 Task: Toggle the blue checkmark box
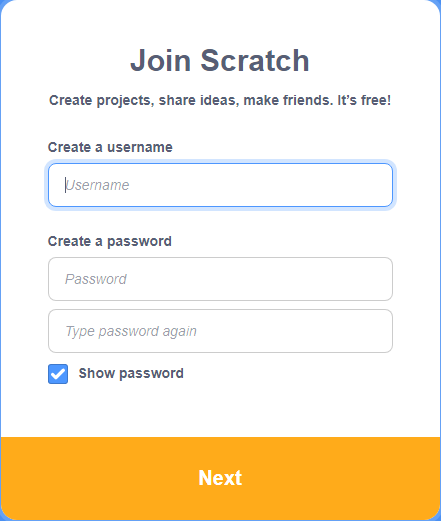point(58,374)
